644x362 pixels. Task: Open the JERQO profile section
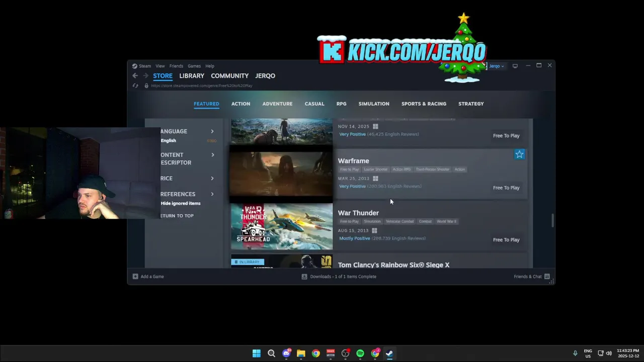click(265, 76)
